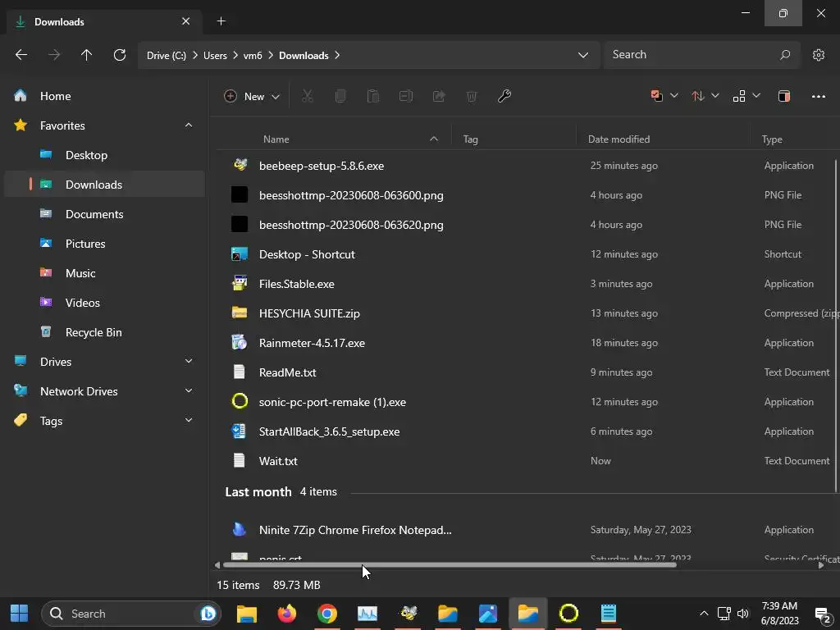The width and height of the screenshot is (840, 630).
Task: Open Google Chrome from the taskbar
Action: (326, 614)
